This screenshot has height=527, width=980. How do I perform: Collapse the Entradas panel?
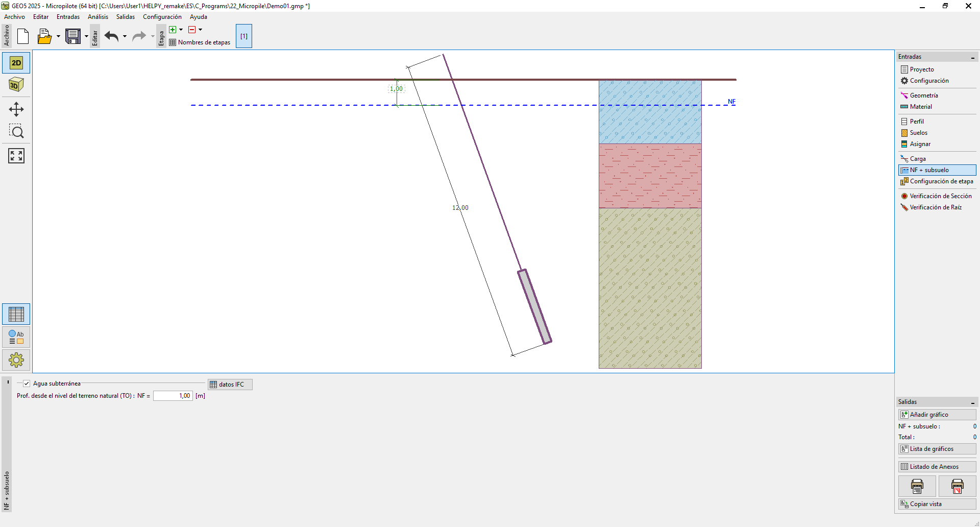tap(972, 57)
